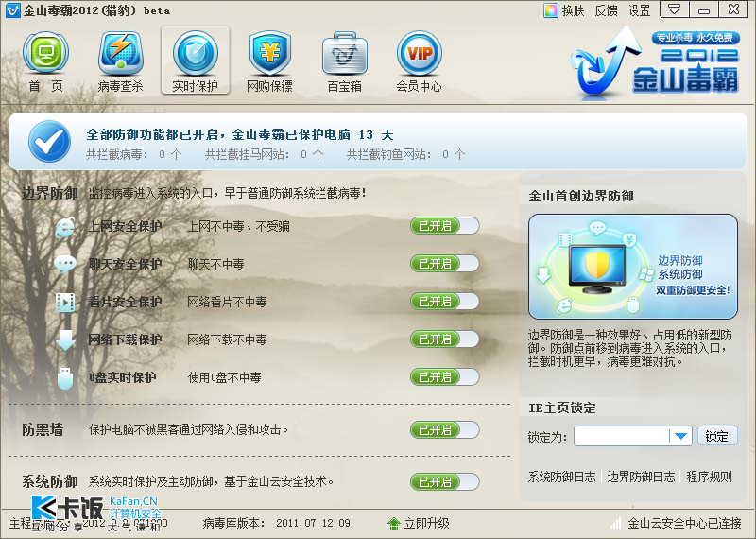The width and height of the screenshot is (756, 539).
Task: Click the 专业杀毒 永久免费 slogan badge
Action: coord(696,38)
